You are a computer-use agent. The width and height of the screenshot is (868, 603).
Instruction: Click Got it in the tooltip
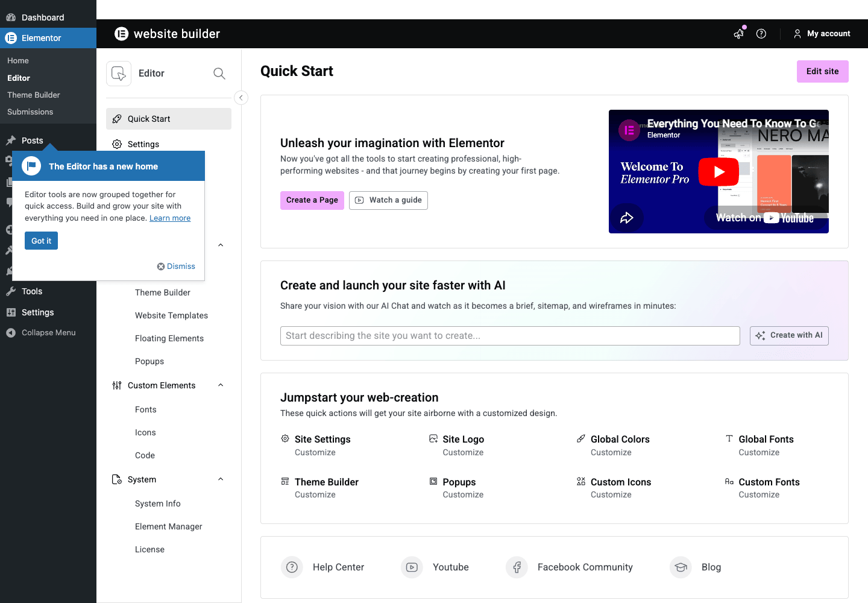coord(42,241)
